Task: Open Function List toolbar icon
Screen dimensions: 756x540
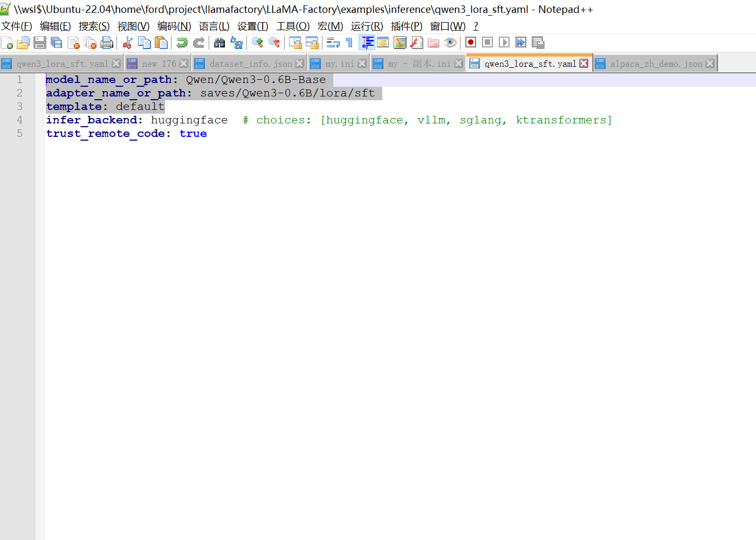Action: [417, 43]
